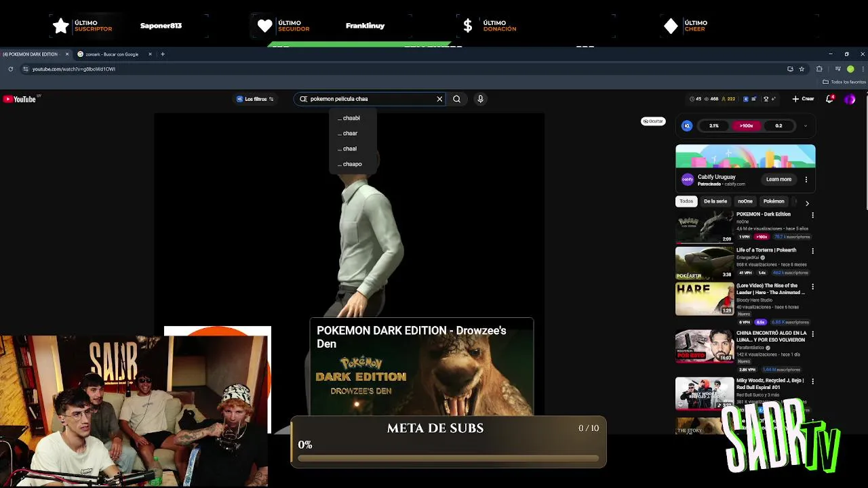Click the trophy icon in the stats bar
Viewport: 868px width, 488px height.
point(766,99)
